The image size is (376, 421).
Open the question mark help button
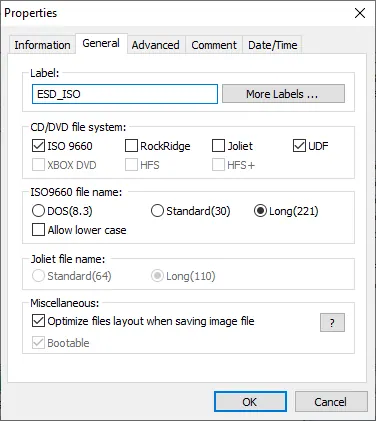point(332,322)
